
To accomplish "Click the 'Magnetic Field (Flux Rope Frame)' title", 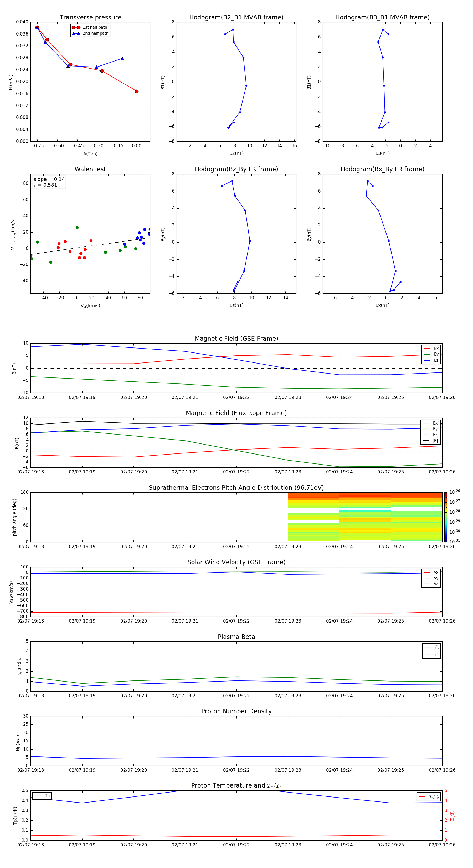I will click(x=236, y=413).
